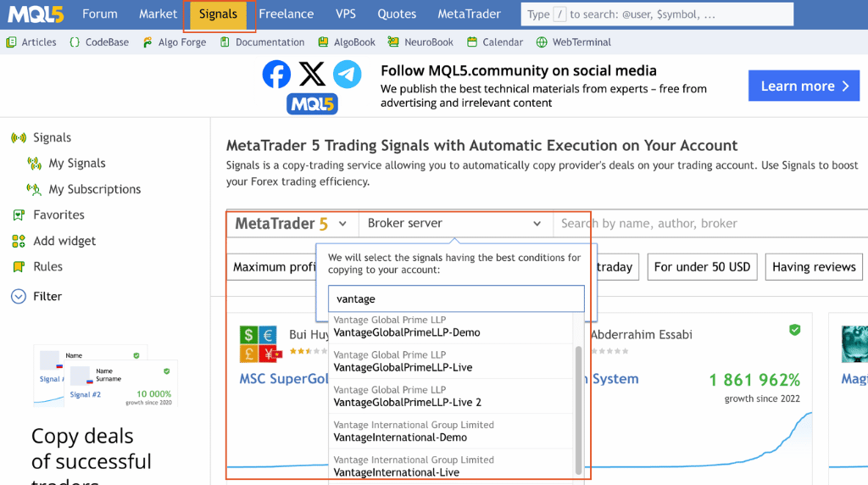Click the Calendar icon
The height and width of the screenshot is (485, 868).
point(472,42)
